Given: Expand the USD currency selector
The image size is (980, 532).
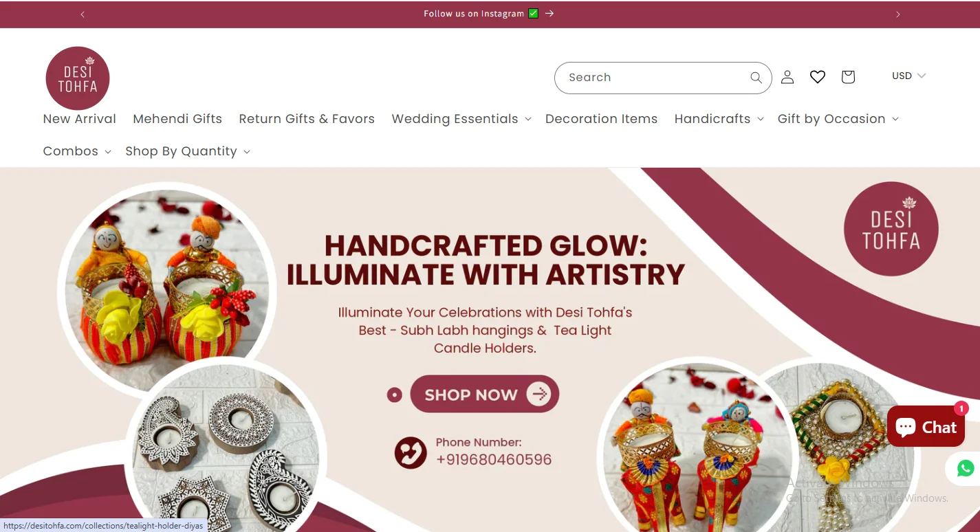Looking at the screenshot, I should tap(908, 76).
